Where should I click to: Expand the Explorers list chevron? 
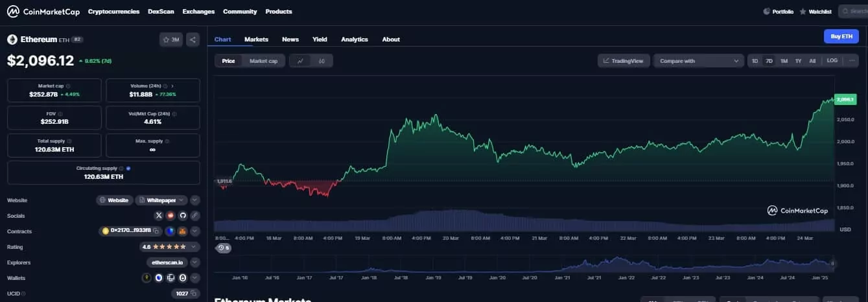pyautogui.click(x=195, y=262)
